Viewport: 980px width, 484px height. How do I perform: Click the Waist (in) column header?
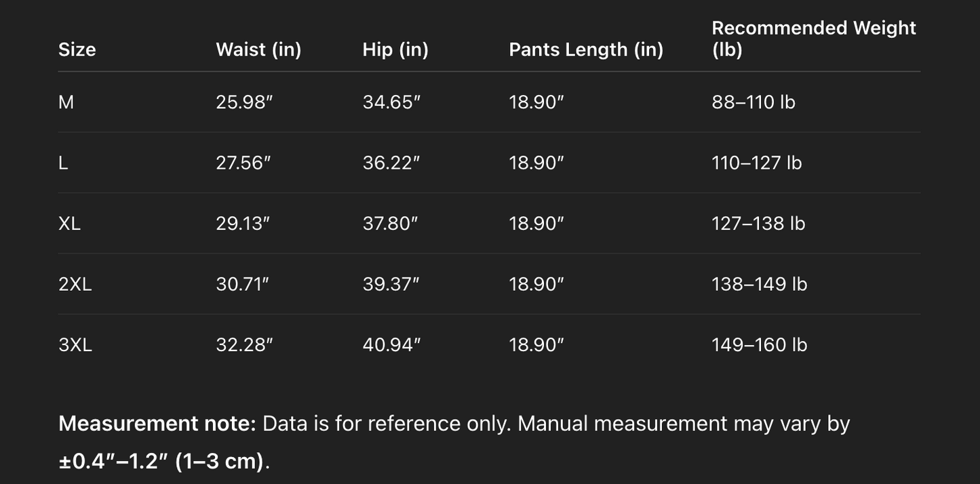tap(258, 49)
